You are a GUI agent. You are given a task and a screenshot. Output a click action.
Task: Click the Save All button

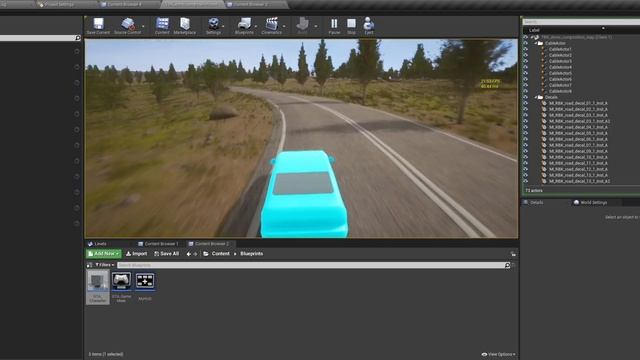tap(167, 254)
